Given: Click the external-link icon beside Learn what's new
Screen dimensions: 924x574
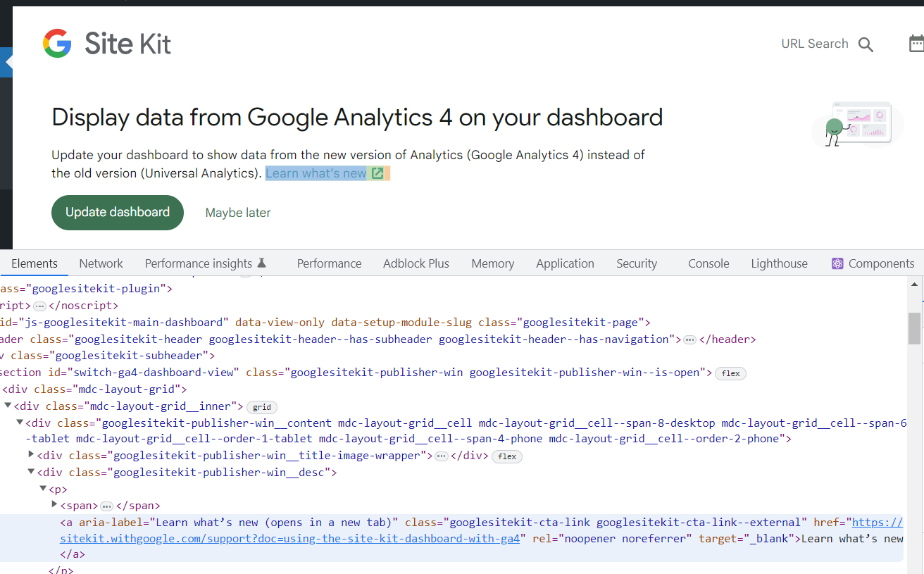Looking at the screenshot, I should (378, 172).
